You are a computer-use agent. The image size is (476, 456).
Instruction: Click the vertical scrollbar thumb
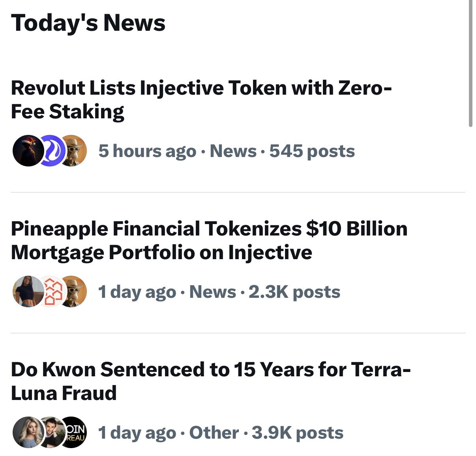470,63
